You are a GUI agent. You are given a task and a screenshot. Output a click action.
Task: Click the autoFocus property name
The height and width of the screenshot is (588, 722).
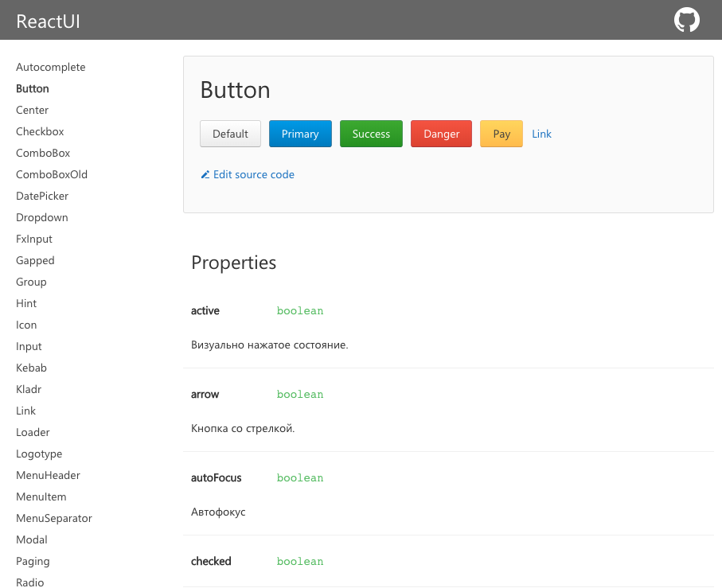(x=216, y=478)
